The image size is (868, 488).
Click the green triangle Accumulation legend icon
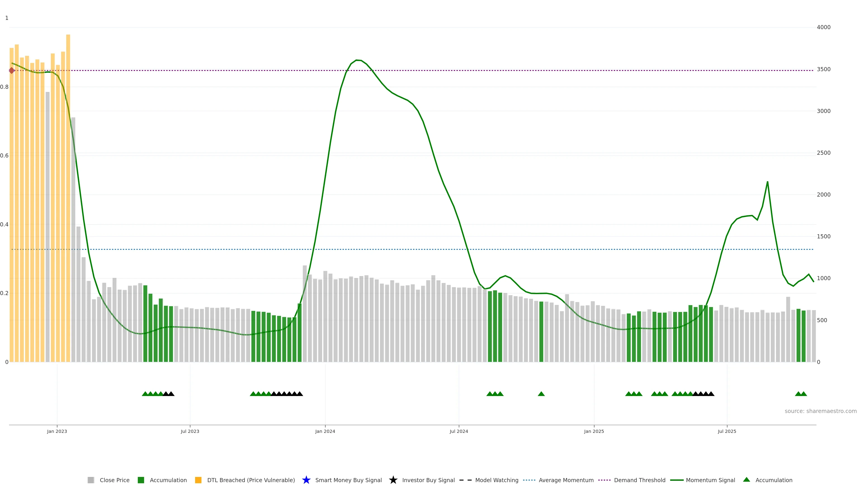(746, 480)
